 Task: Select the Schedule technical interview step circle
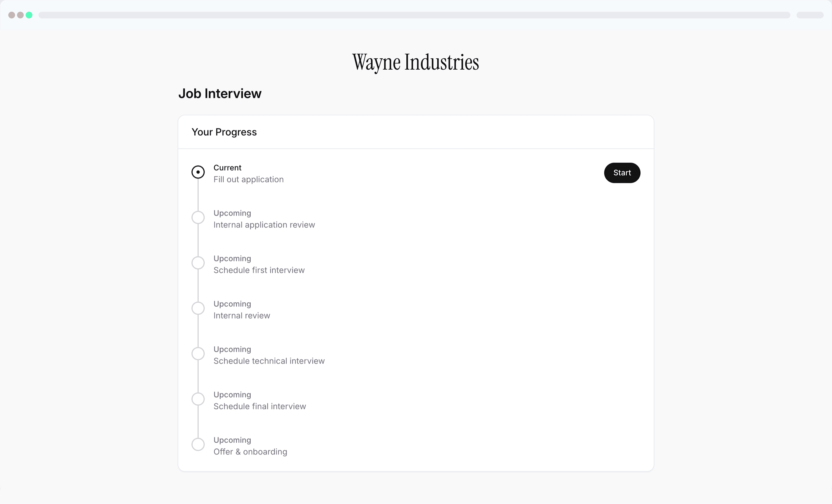point(198,354)
